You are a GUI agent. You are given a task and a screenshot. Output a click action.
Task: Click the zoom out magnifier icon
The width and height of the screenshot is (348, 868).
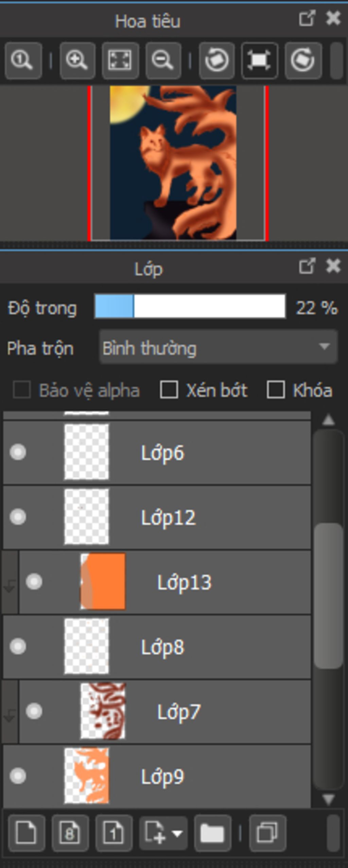tap(163, 61)
